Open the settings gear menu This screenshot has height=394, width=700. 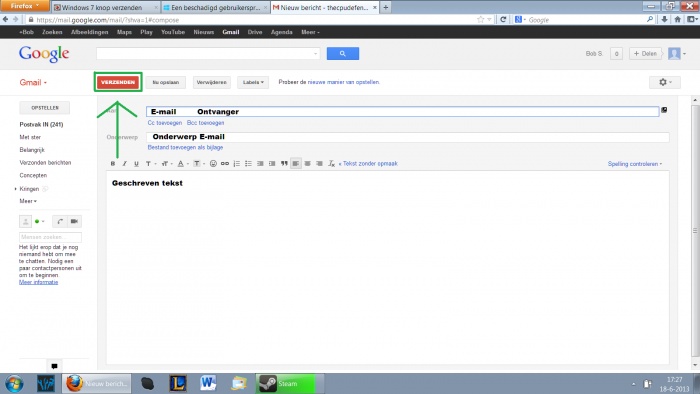665,82
